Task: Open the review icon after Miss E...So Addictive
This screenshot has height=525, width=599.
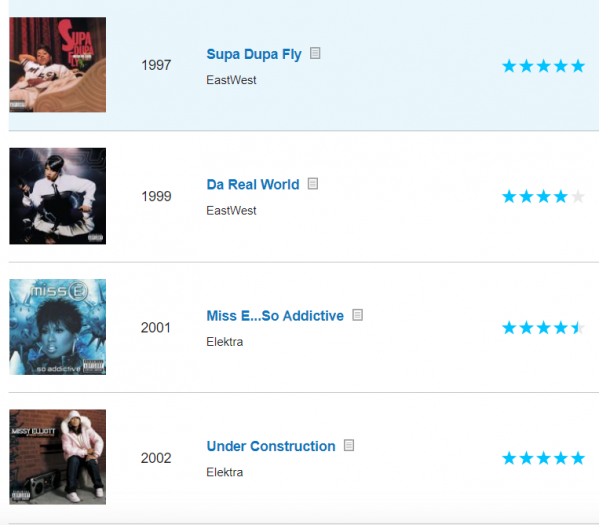Action: pyautogui.click(x=358, y=315)
